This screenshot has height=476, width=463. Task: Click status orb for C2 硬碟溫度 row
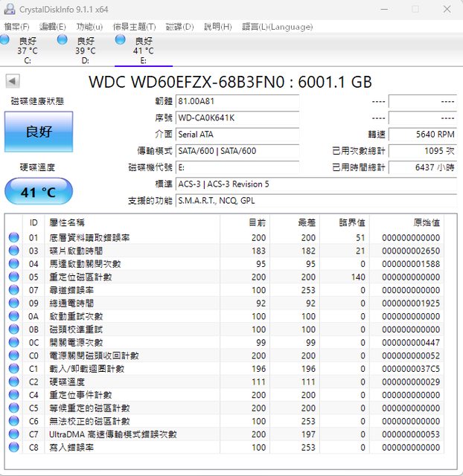click(x=13, y=382)
